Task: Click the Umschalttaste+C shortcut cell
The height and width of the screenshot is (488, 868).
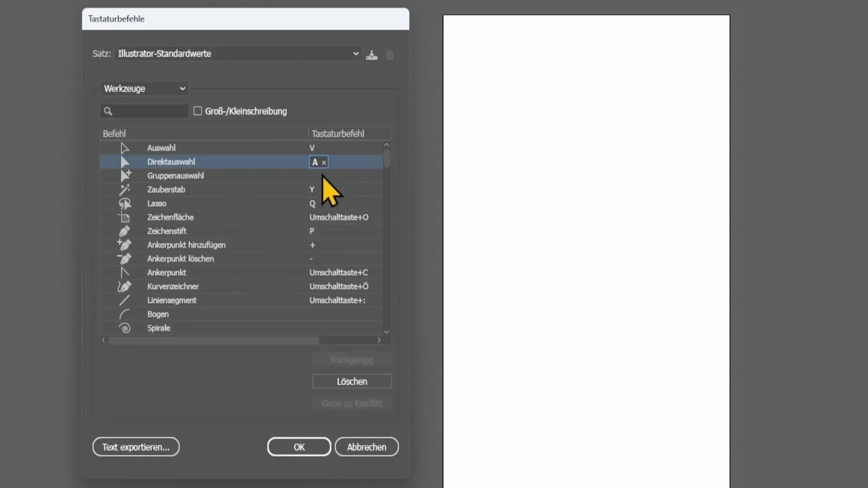Action: click(339, 272)
